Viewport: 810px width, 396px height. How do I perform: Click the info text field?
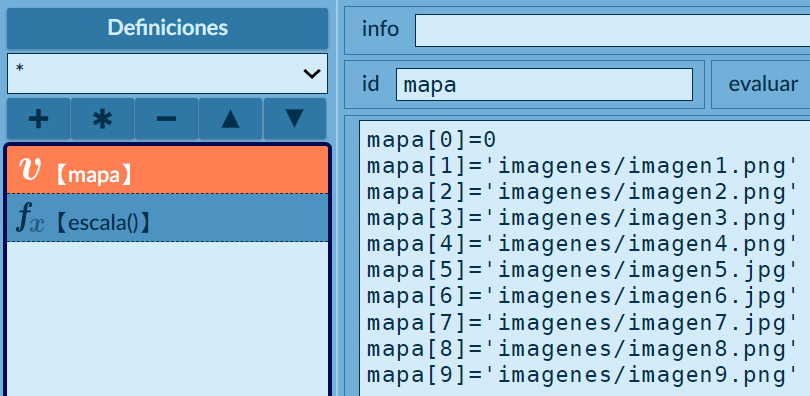click(x=613, y=30)
